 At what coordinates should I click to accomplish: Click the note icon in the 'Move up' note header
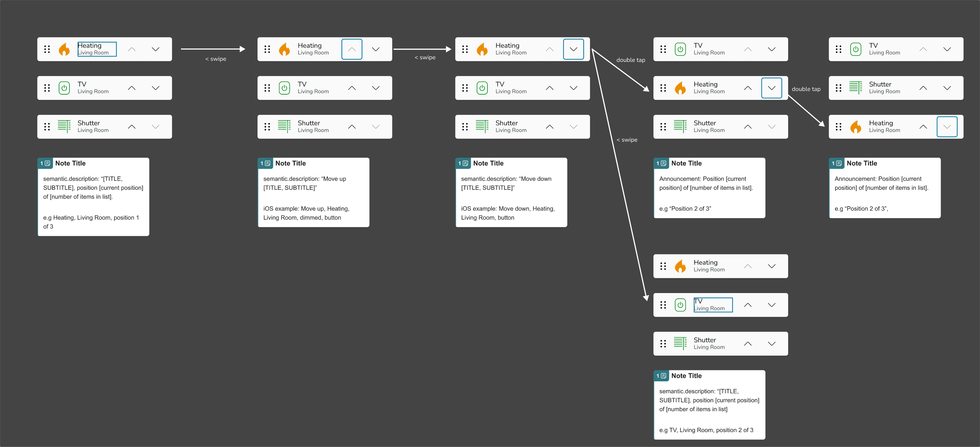(x=267, y=164)
